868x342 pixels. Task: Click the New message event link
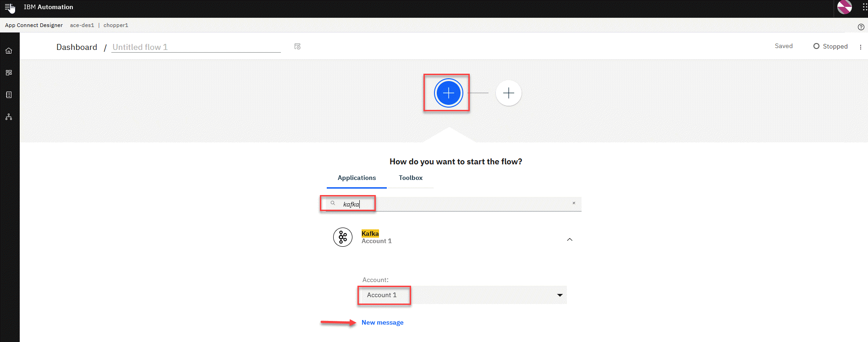coord(382,323)
